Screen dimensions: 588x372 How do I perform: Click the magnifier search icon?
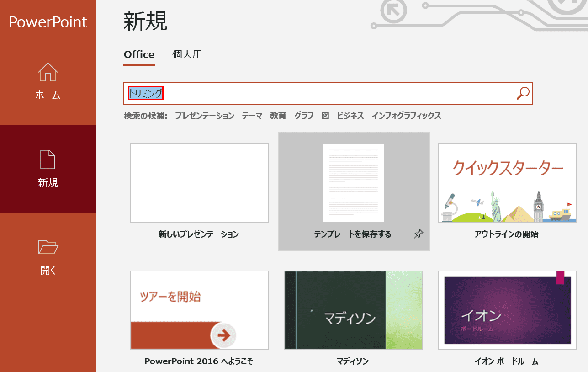523,93
